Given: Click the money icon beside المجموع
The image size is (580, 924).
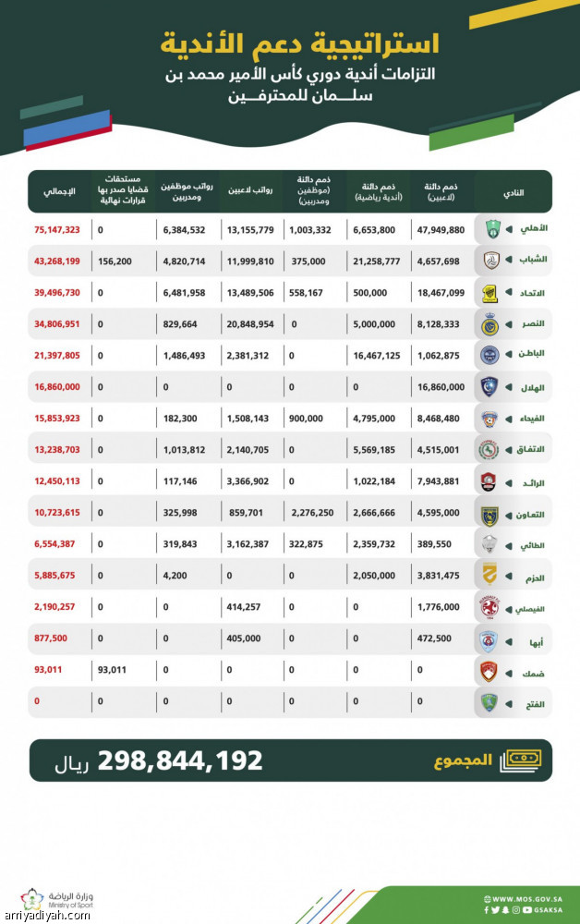Looking at the screenshot, I should 520,761.
